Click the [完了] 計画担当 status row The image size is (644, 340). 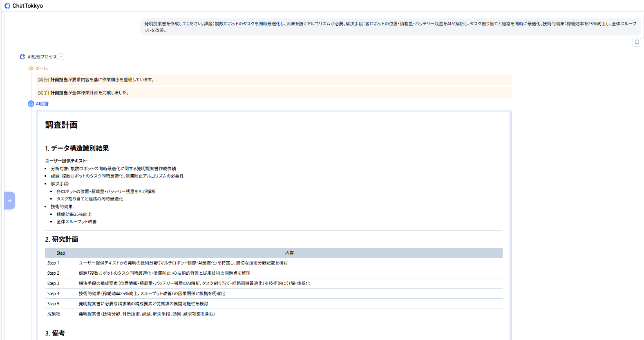click(x=274, y=93)
